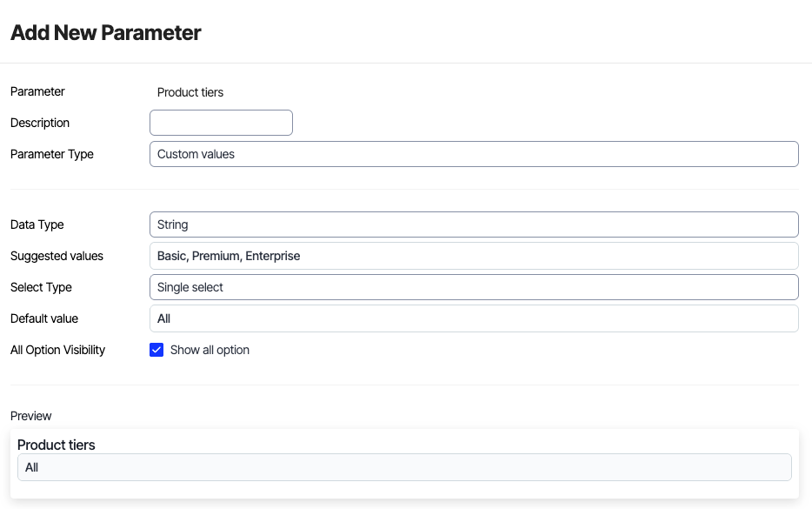Open the Parameter Type dropdown showing Custom values

(474, 154)
